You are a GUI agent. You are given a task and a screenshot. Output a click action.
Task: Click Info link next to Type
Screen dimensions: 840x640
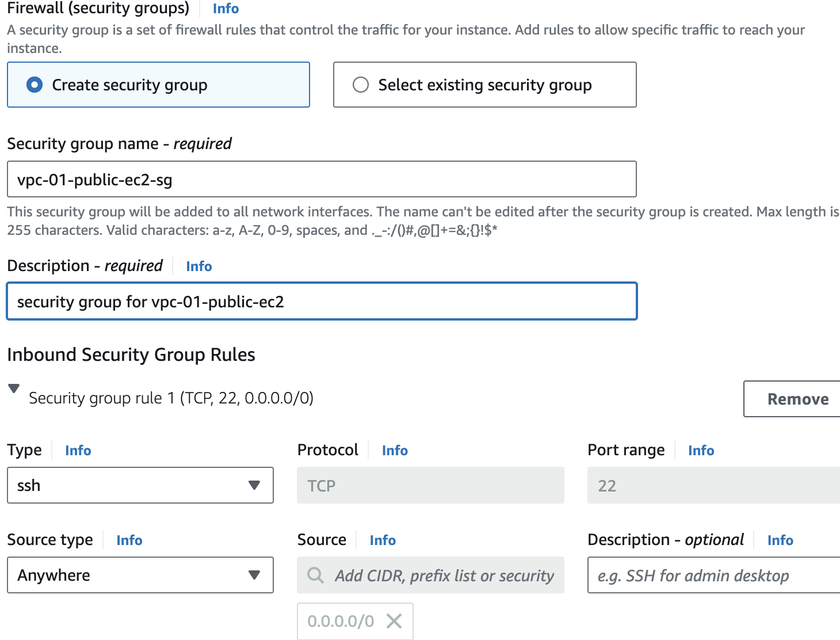pyautogui.click(x=78, y=451)
